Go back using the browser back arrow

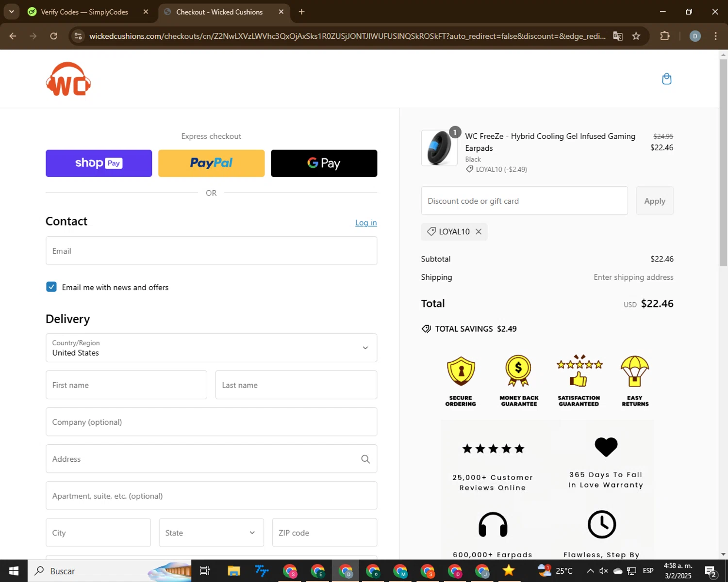13,36
